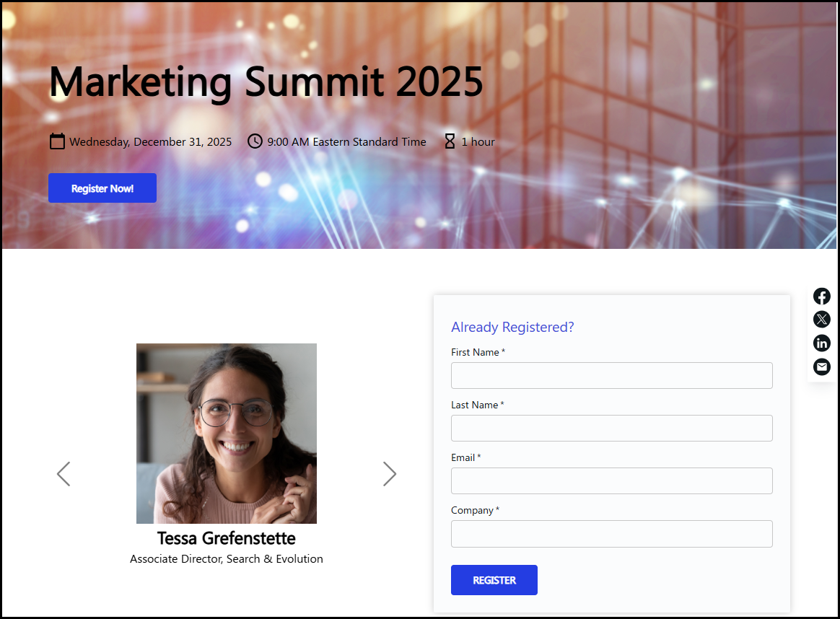This screenshot has width=840, height=619.
Task: Click the calendar icon beside the date
Action: coord(57,141)
